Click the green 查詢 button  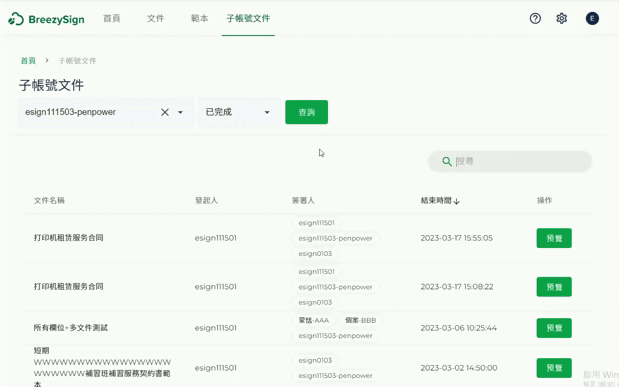[306, 112]
